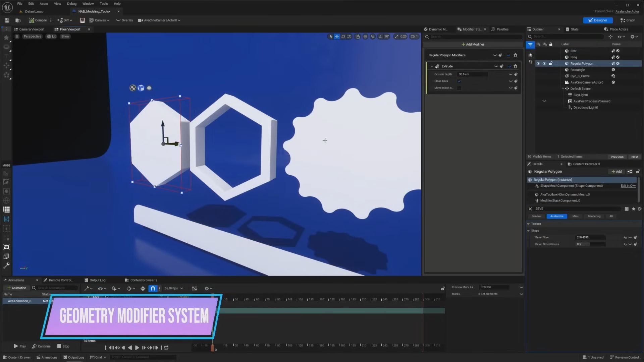The image size is (644, 362).
Task: Click the Next button in the Outliner
Action: tap(635, 157)
